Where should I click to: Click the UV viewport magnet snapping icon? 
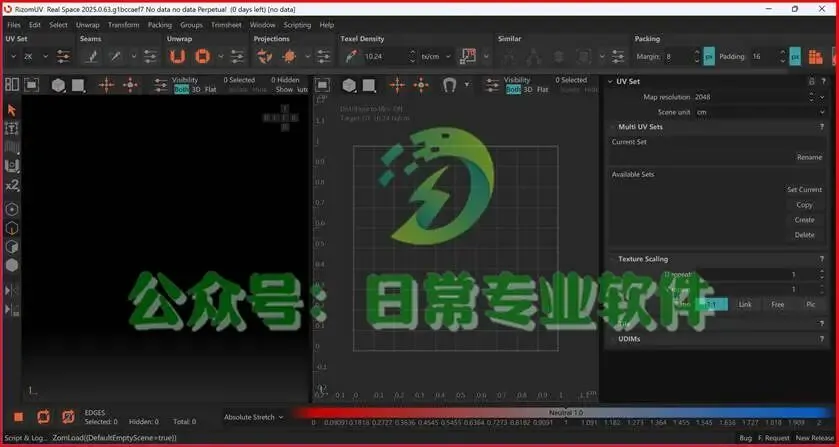(x=449, y=85)
